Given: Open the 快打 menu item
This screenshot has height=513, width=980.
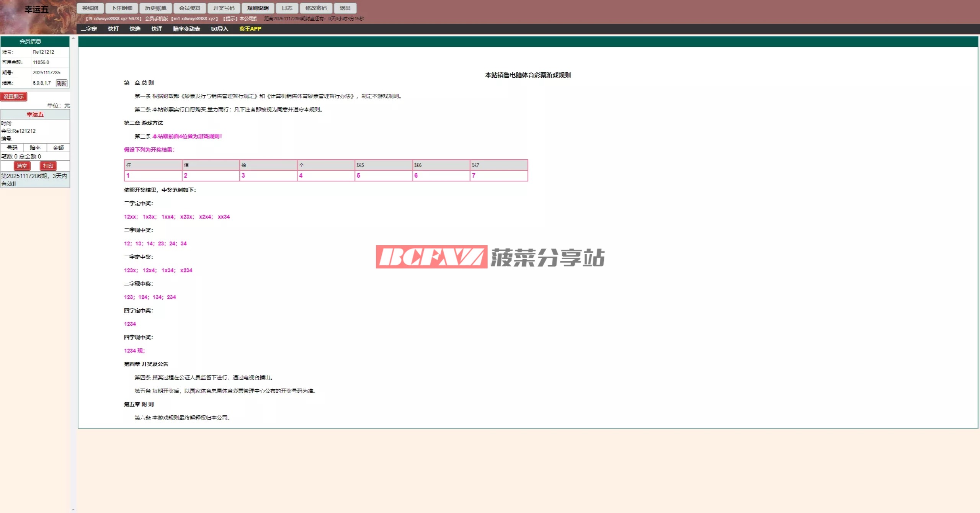Looking at the screenshot, I should [113, 29].
